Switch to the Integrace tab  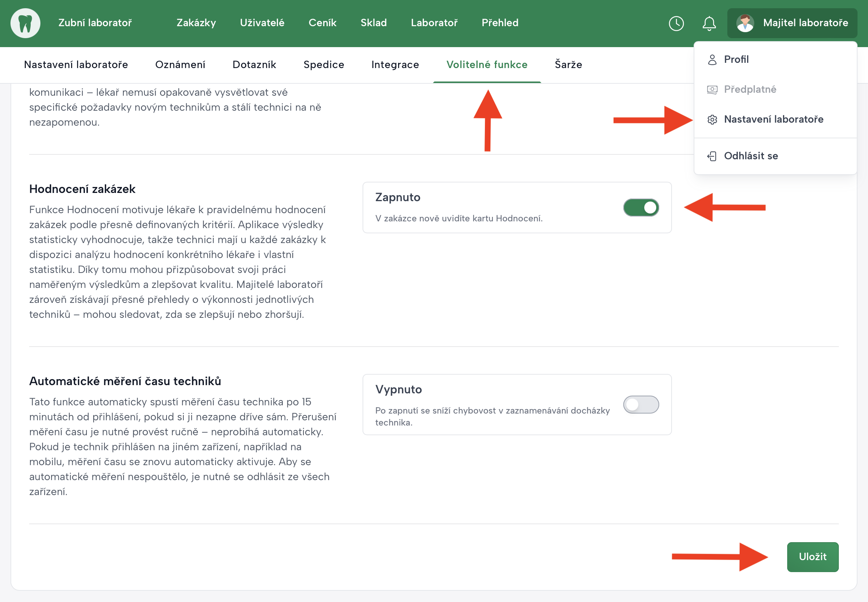[395, 64]
